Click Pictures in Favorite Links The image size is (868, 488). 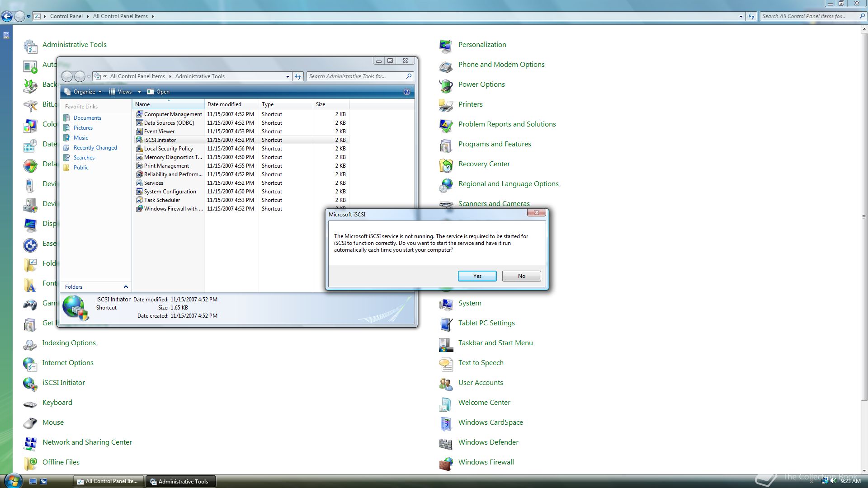pos(83,128)
